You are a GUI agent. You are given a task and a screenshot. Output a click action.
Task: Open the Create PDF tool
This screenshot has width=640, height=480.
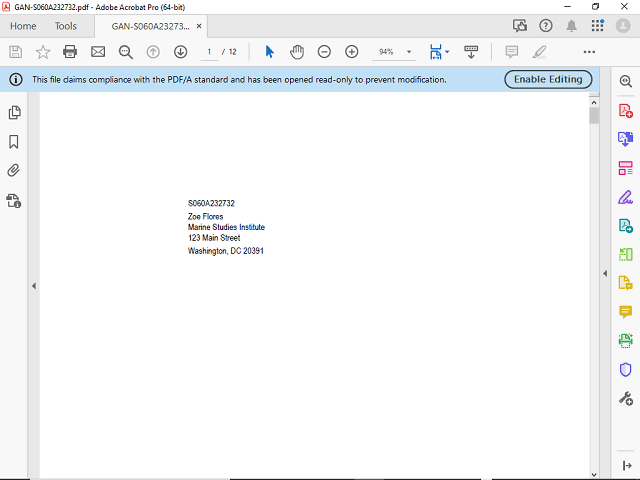point(625,111)
